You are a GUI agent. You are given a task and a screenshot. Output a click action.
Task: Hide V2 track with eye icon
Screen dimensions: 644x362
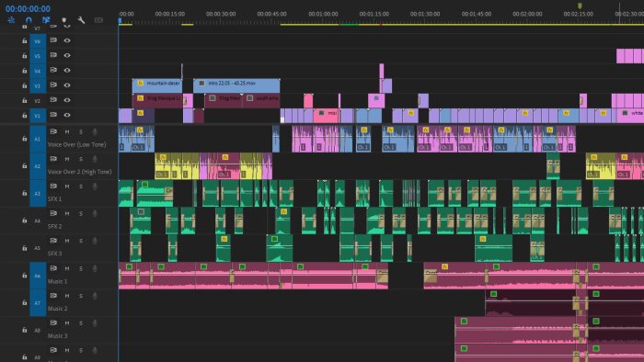coord(67,100)
